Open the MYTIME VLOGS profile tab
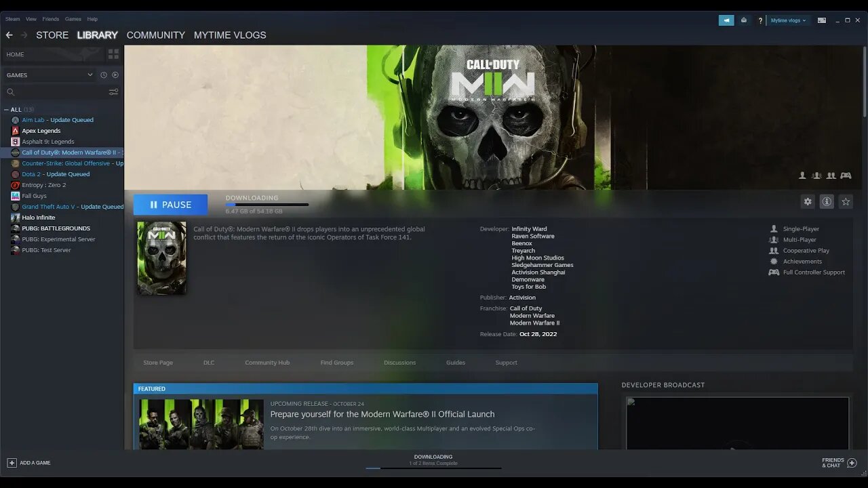 [x=230, y=35]
